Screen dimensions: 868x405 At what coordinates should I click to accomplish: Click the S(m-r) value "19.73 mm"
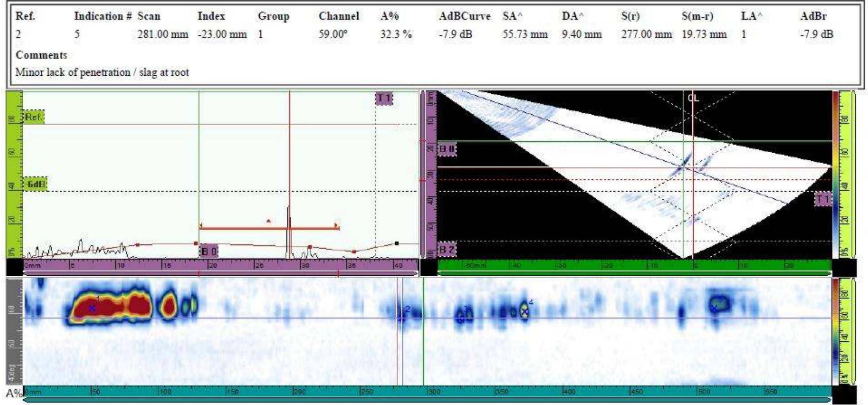pos(704,34)
